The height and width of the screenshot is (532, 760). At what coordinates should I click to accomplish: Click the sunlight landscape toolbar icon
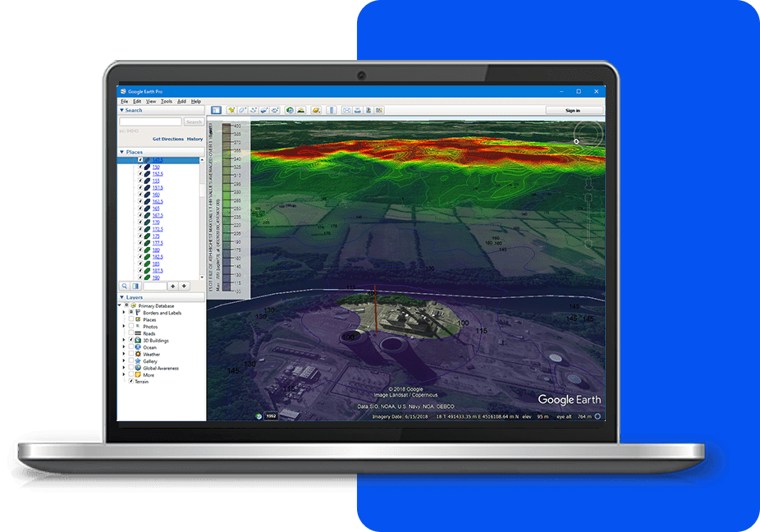coord(301,110)
